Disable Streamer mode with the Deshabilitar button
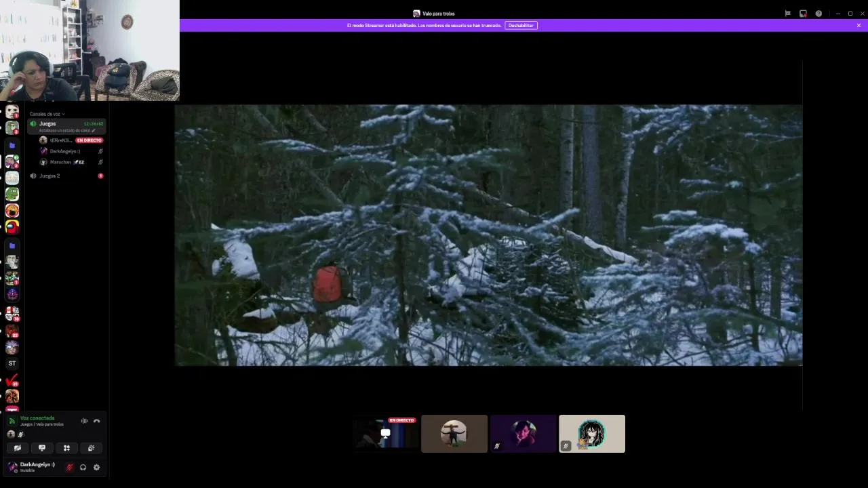This screenshot has width=868, height=488. point(521,25)
